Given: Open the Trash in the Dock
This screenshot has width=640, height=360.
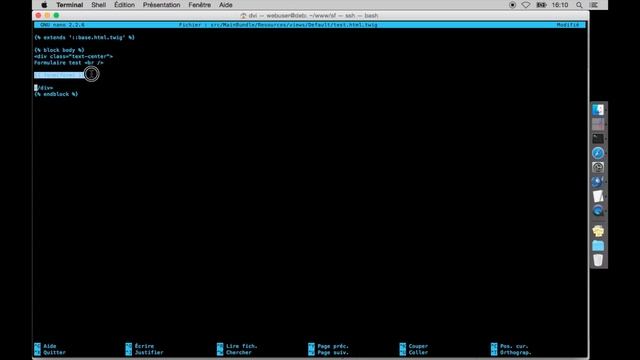Looking at the screenshot, I should 598,260.
